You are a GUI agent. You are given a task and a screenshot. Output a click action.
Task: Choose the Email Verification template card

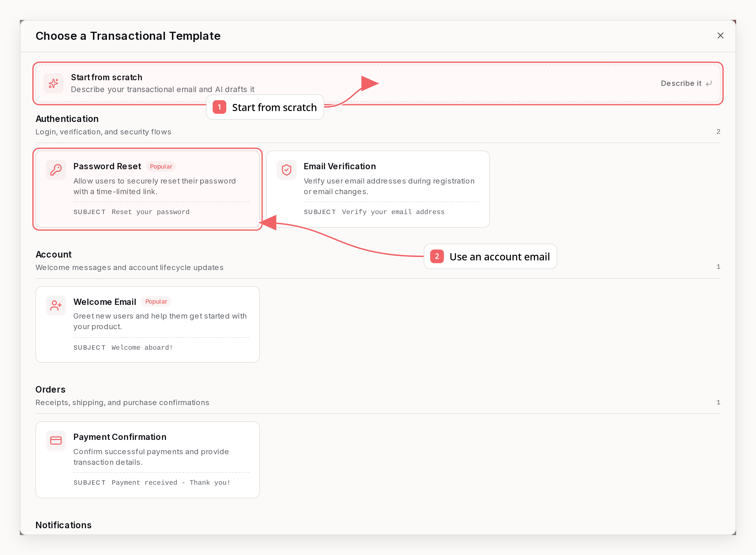pyautogui.click(x=378, y=189)
